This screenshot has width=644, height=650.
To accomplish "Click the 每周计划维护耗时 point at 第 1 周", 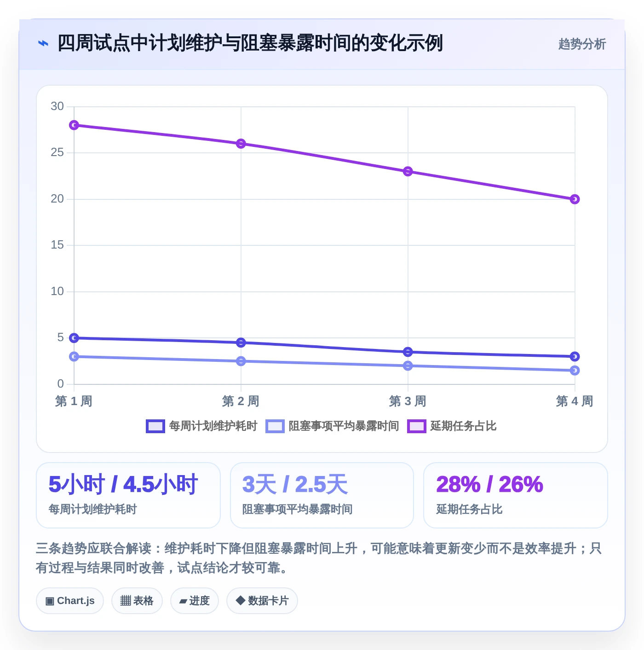I will point(74,338).
